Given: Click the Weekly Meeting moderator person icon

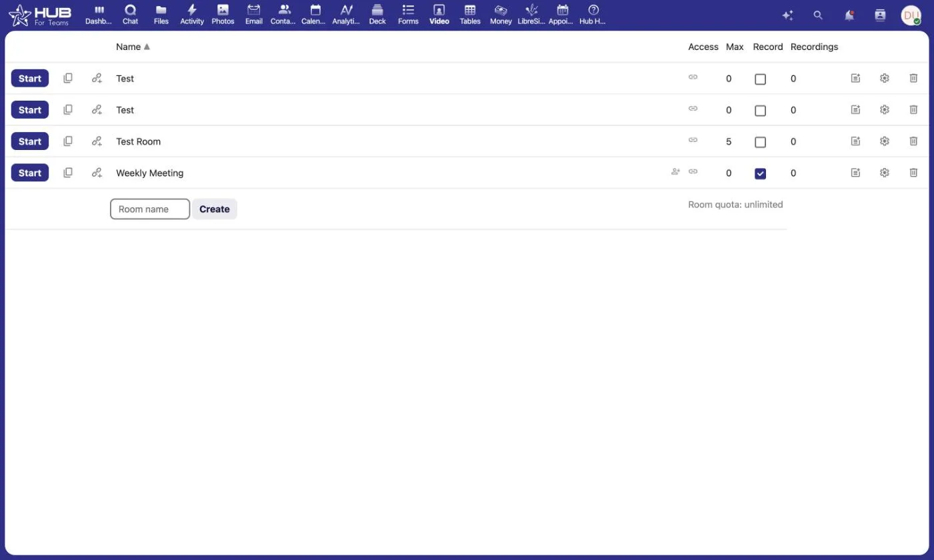Looking at the screenshot, I should point(675,171).
